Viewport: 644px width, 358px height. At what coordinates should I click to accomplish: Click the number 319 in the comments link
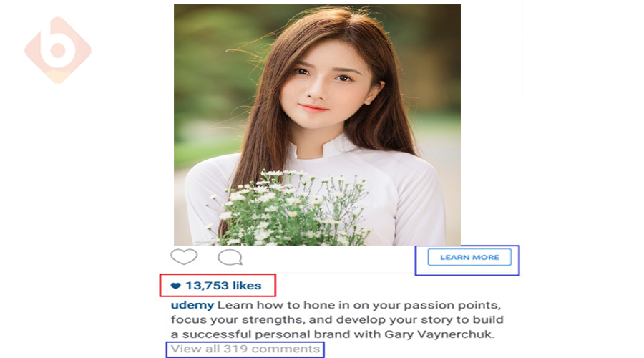point(235,349)
